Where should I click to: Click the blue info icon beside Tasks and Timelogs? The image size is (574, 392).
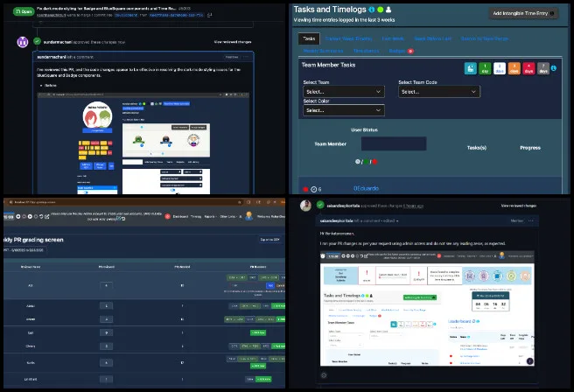[x=372, y=10]
